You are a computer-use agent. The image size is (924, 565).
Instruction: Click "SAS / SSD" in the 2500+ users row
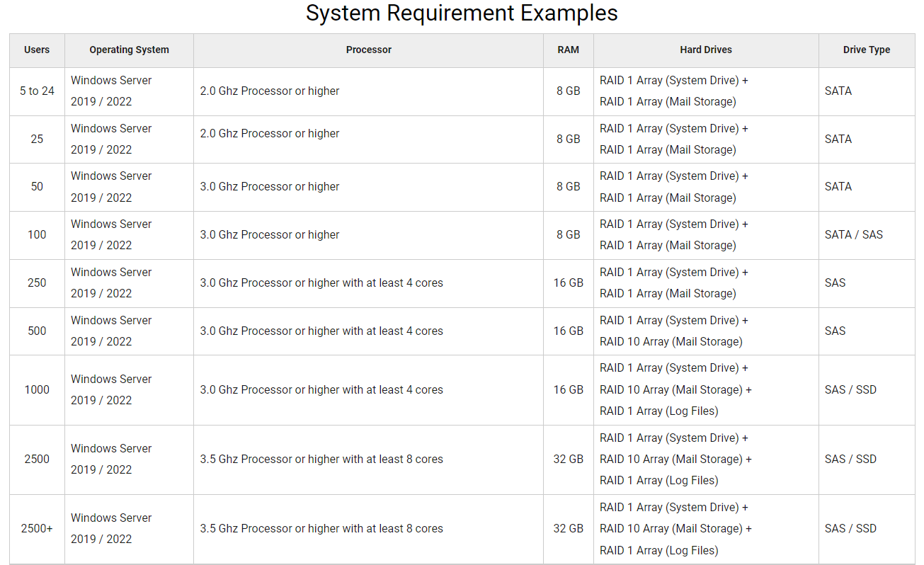pyautogui.click(x=850, y=529)
